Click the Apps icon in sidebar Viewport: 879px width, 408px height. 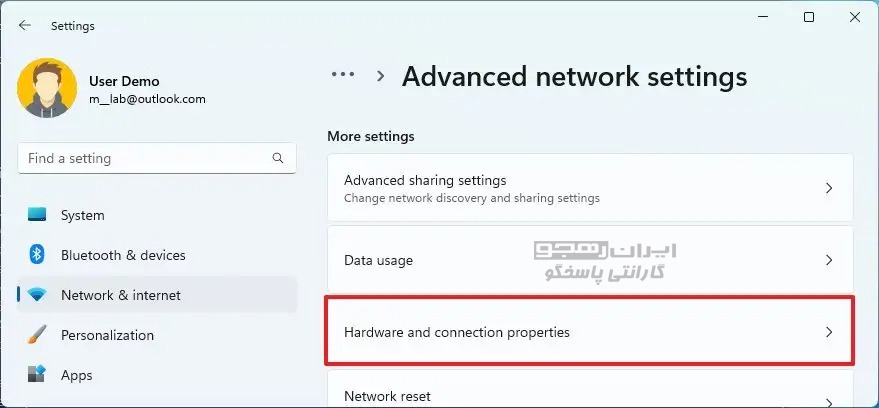(x=37, y=375)
